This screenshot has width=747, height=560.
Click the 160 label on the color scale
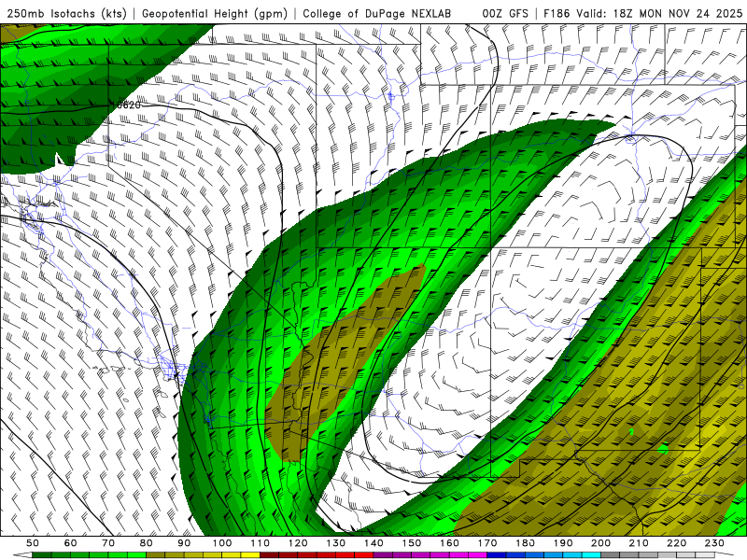pyautogui.click(x=449, y=543)
